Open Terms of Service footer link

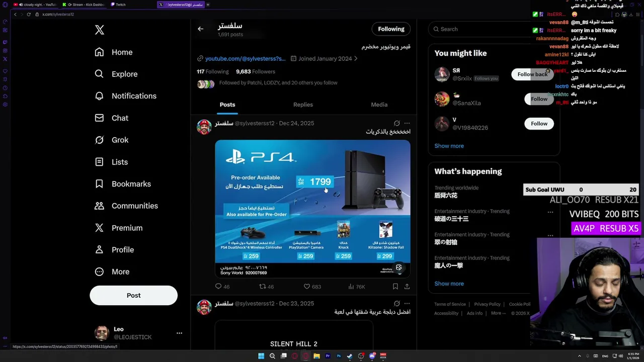coord(450,304)
